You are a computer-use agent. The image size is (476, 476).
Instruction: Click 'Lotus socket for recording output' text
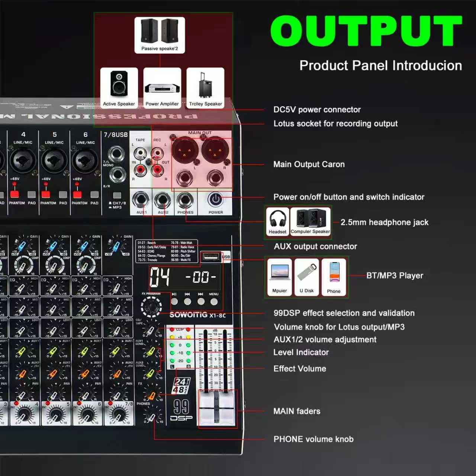pyautogui.click(x=335, y=123)
